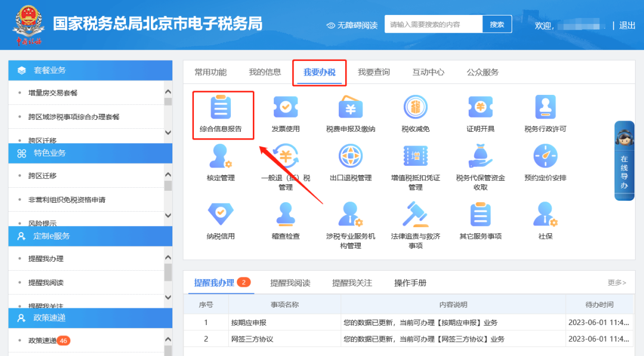Open the 税务行政许可 icon
This screenshot has width=644, height=356.
pyautogui.click(x=546, y=107)
